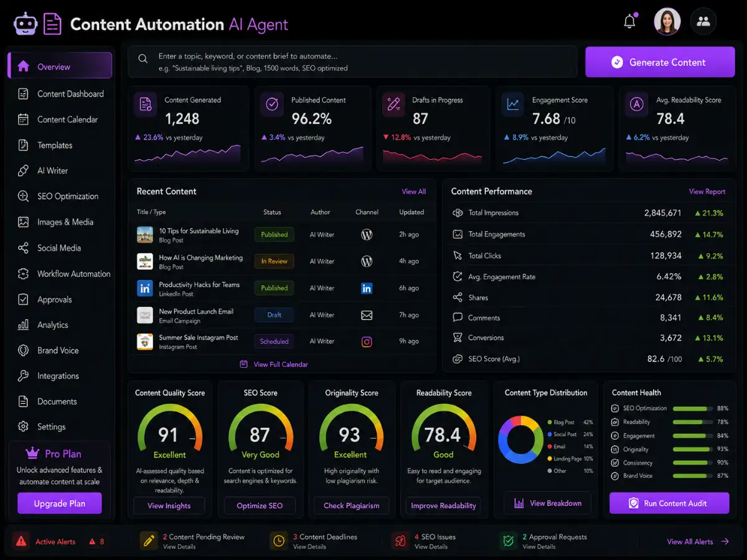
Task: Click the Settings gear icon
Action: [x=23, y=427]
